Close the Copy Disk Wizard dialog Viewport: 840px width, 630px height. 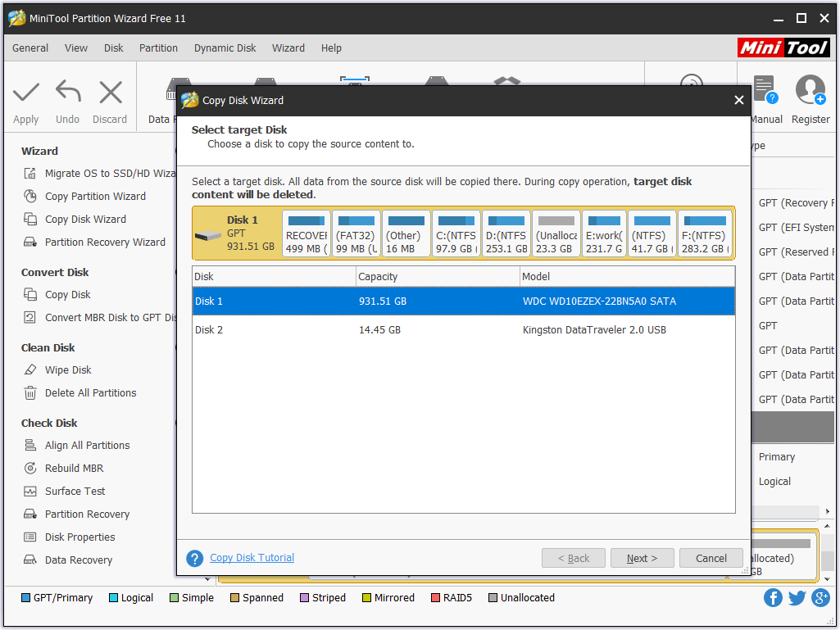tap(738, 101)
